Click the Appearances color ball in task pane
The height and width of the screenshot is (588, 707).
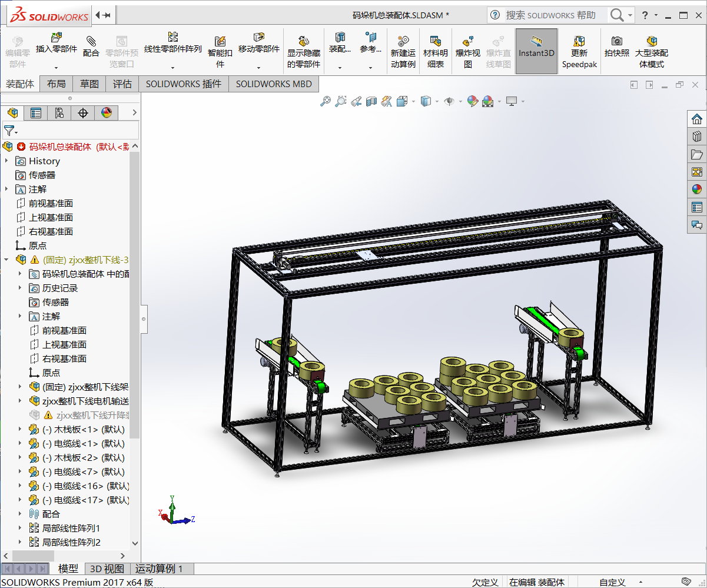(x=697, y=190)
